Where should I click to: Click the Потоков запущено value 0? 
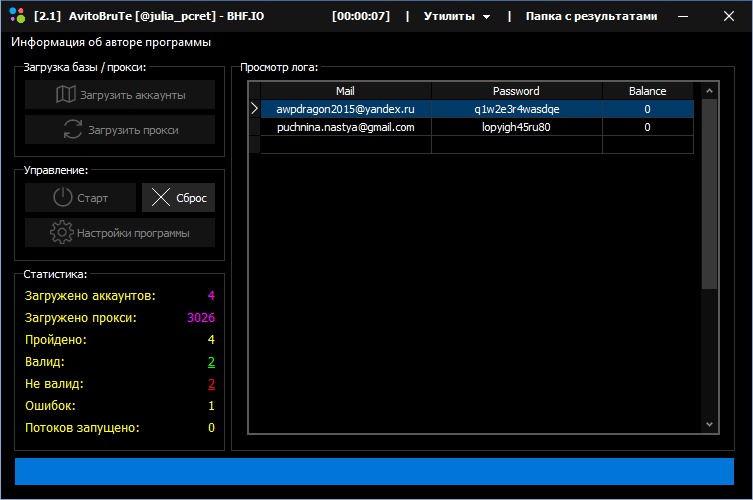[211, 427]
